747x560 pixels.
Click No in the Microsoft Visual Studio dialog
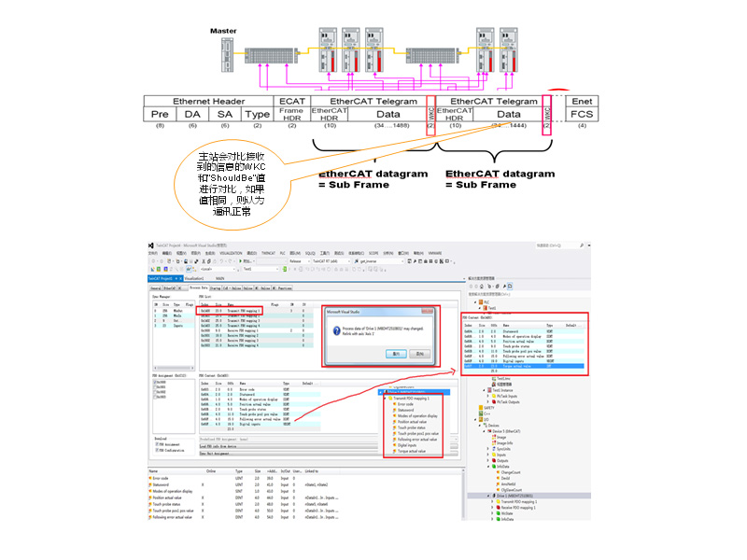point(419,354)
